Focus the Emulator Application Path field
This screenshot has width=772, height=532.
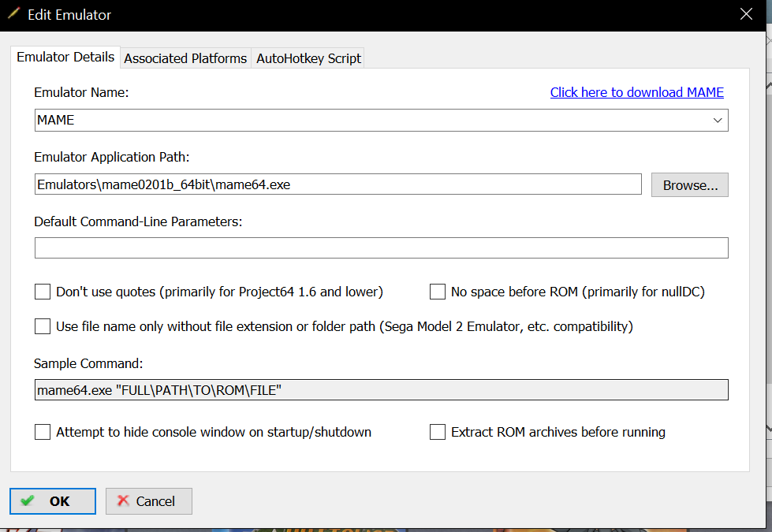coord(338,184)
